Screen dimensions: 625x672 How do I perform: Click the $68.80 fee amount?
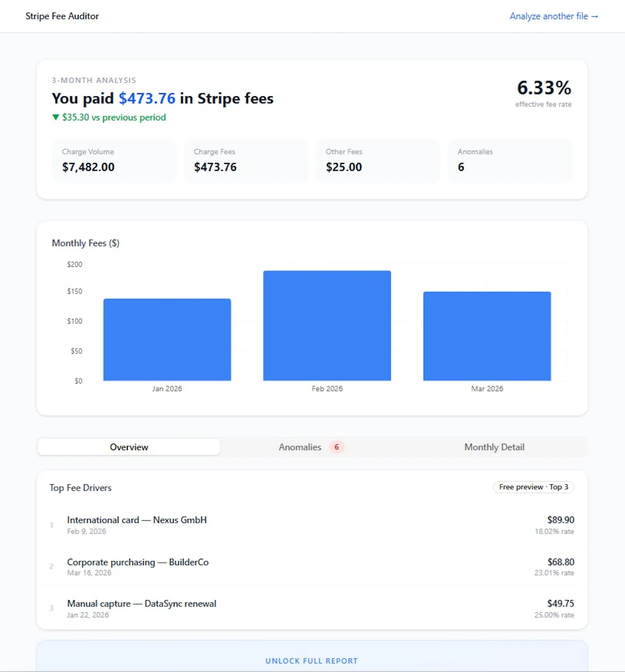561,562
